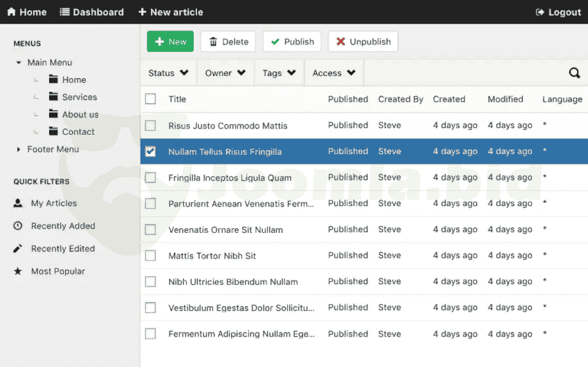The height and width of the screenshot is (367, 588).
Task: Open the Contact menu folder
Action: pyautogui.click(x=77, y=132)
